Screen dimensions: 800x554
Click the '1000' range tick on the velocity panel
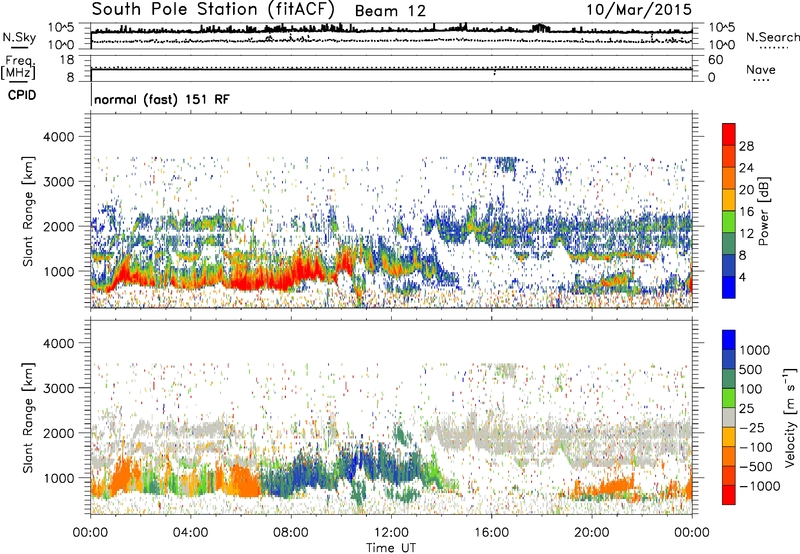(x=58, y=478)
